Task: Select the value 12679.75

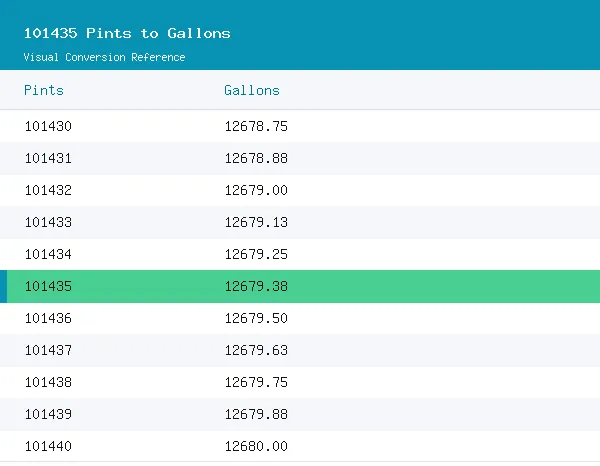Action: [x=256, y=382]
